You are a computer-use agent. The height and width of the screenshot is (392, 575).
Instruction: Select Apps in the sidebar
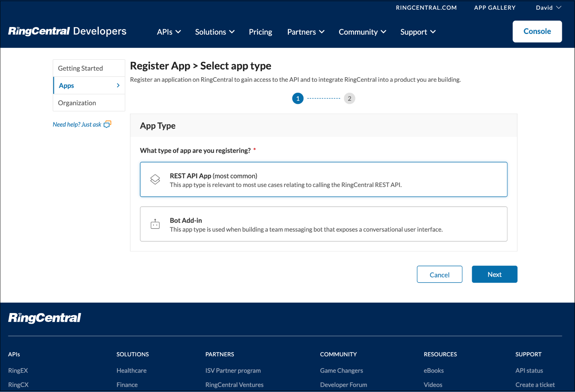click(89, 86)
